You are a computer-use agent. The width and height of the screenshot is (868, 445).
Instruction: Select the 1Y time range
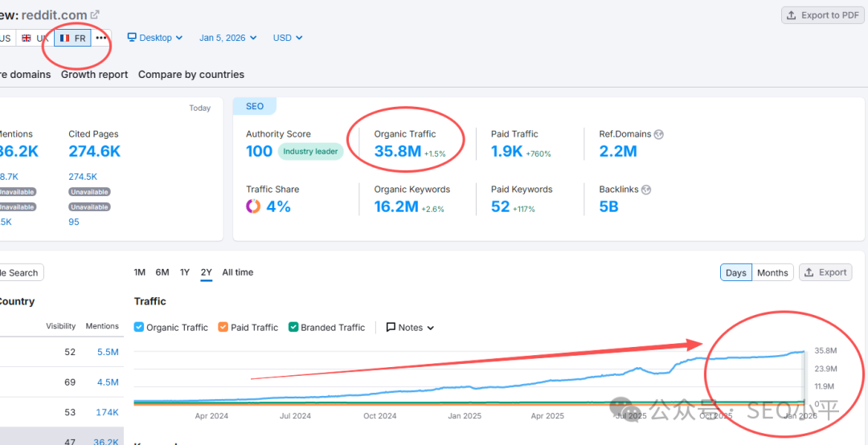coord(185,272)
